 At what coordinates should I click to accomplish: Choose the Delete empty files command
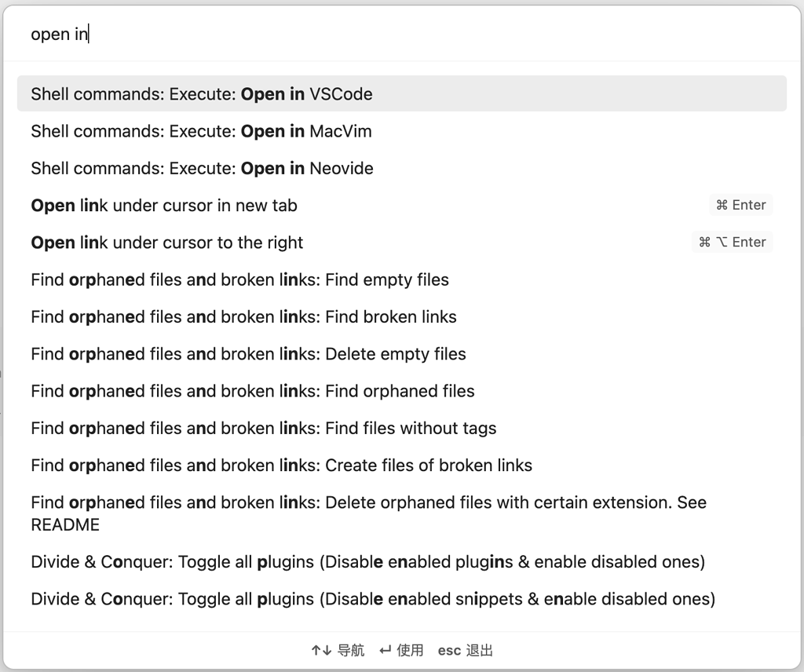coord(248,354)
